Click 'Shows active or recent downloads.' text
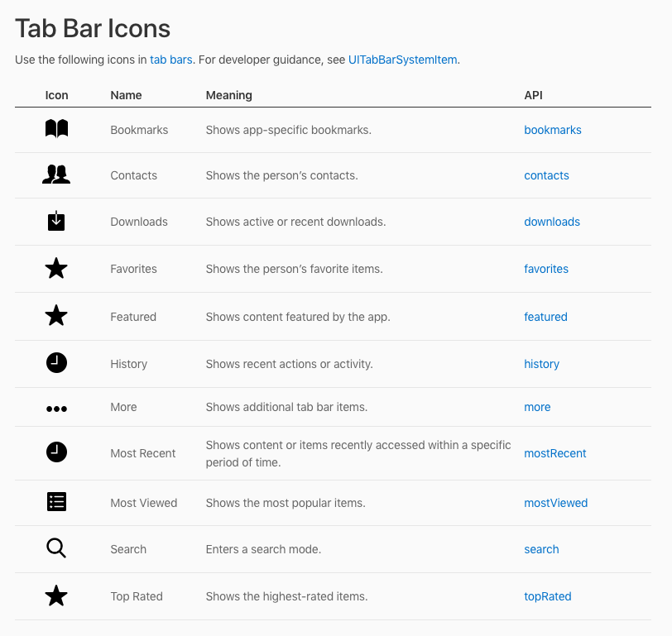This screenshot has width=672, height=636. 295,222
